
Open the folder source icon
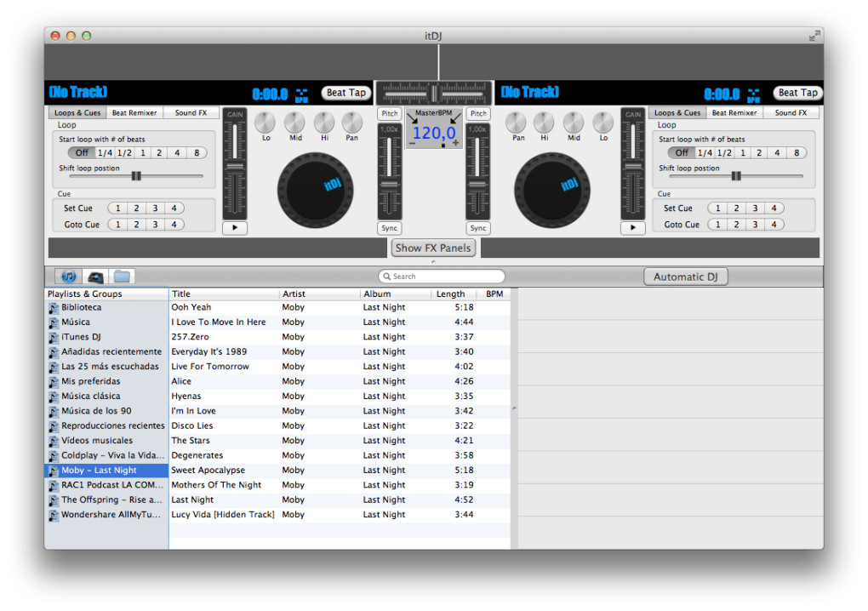(122, 277)
